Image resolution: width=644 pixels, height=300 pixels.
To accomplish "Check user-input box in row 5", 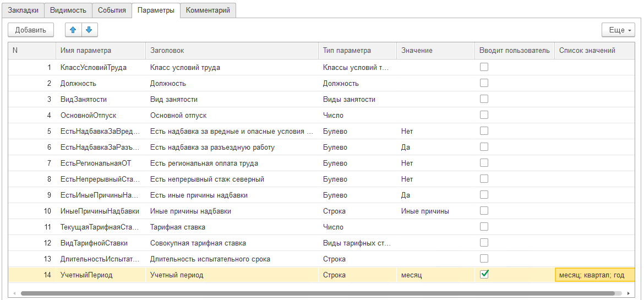I will [484, 130].
